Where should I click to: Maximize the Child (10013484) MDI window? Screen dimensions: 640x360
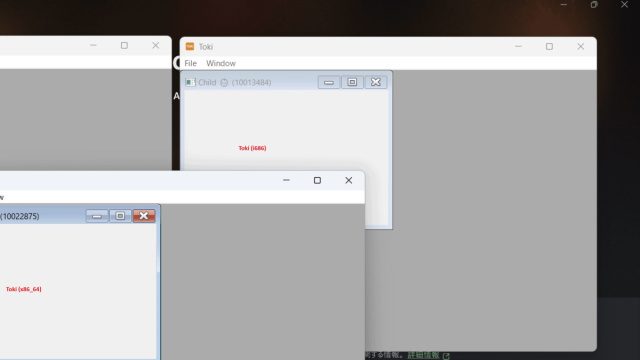coord(352,82)
